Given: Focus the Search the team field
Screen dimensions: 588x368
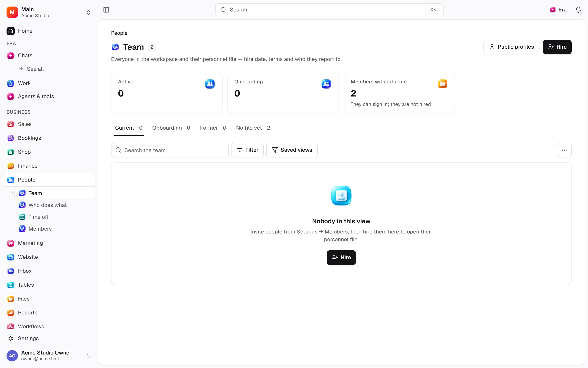Looking at the screenshot, I should pos(170,150).
